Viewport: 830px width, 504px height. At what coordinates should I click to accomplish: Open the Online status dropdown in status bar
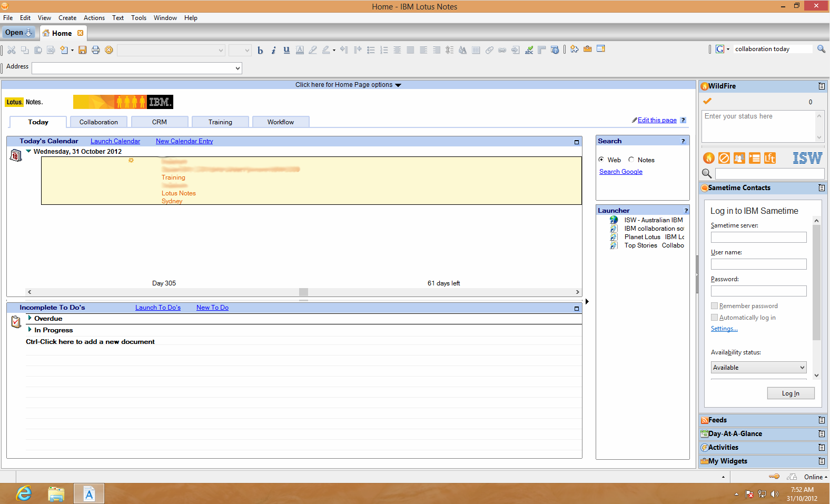[815, 477]
